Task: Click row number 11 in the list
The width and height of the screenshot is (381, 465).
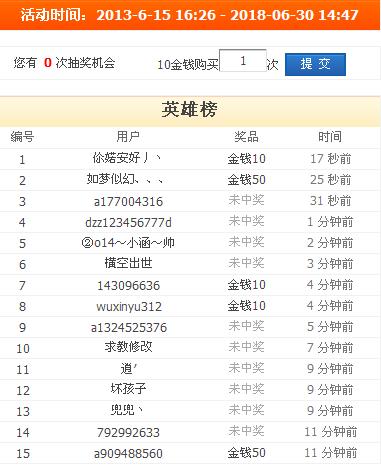Action: coord(23,370)
